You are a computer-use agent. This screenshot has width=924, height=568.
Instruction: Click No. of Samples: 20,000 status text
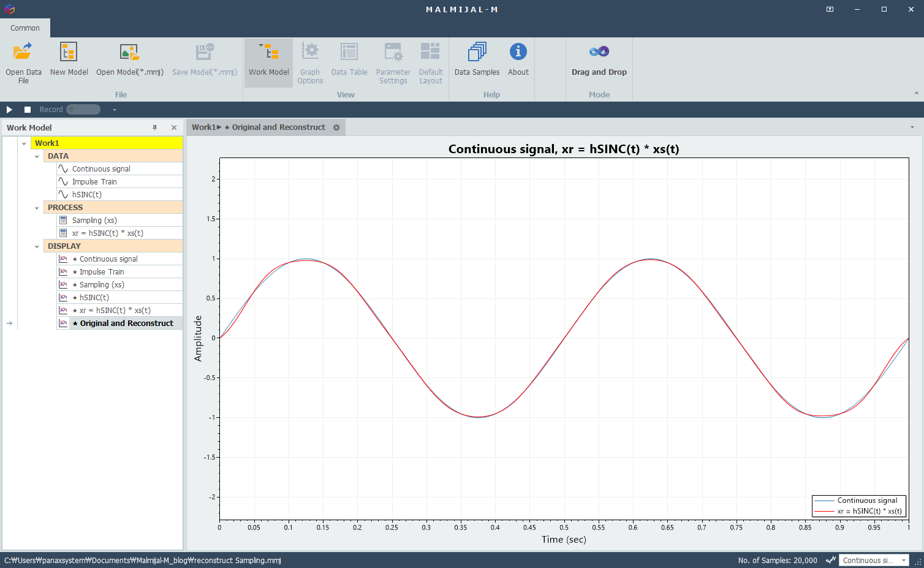click(778, 560)
